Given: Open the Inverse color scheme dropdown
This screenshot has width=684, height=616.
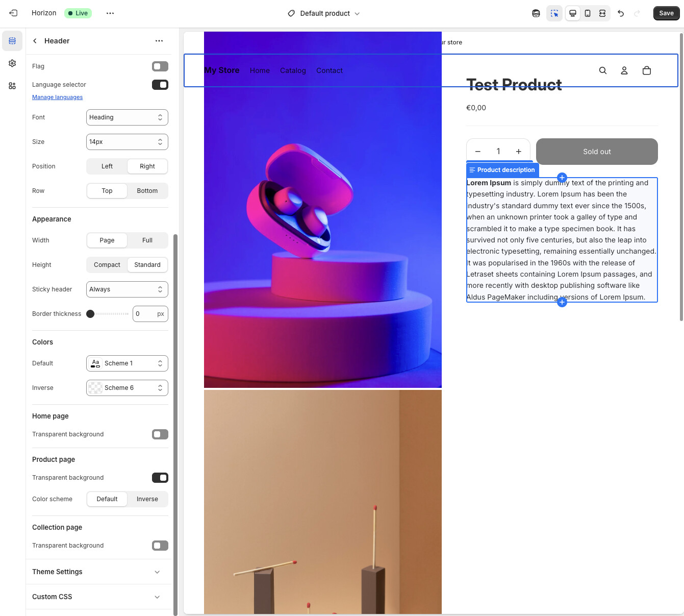Looking at the screenshot, I should coord(127,388).
